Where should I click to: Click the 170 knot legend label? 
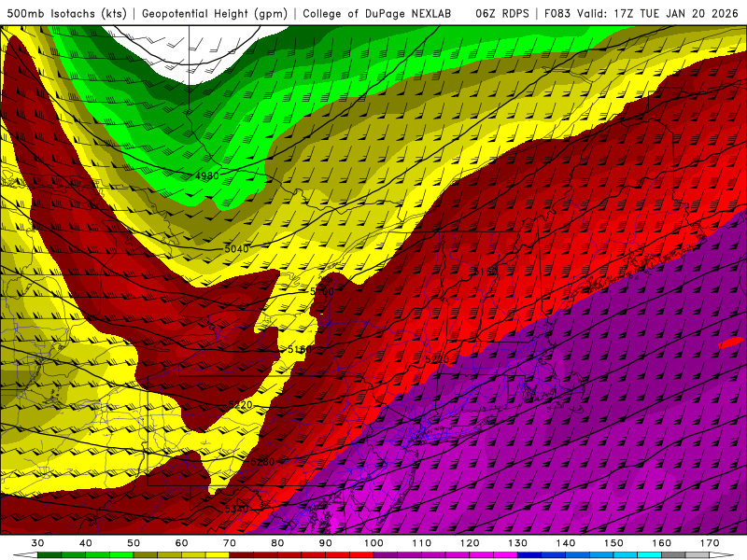coord(710,543)
